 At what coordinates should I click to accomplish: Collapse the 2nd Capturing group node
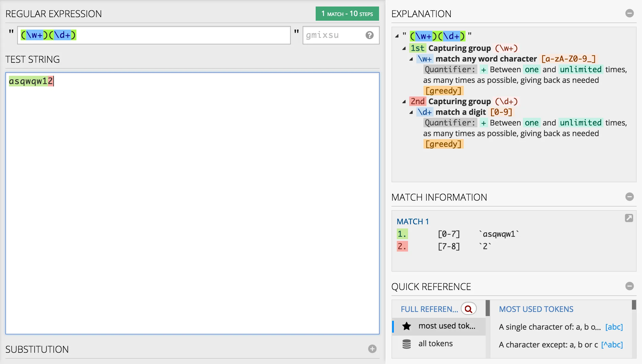(404, 102)
